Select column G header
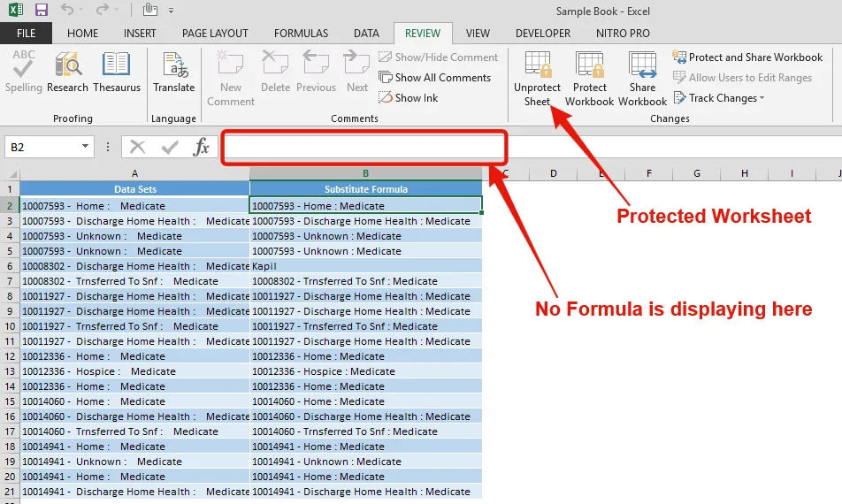This screenshot has width=842, height=504. [696, 173]
